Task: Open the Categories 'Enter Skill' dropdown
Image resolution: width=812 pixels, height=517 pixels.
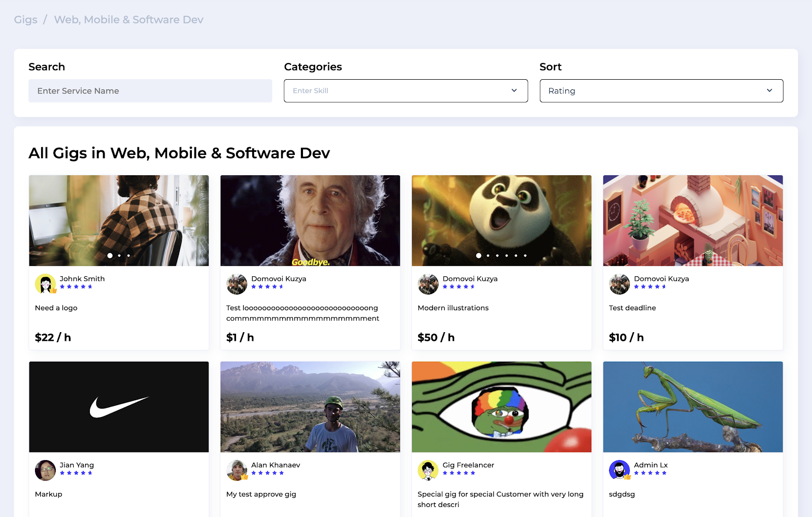Action: [406, 91]
